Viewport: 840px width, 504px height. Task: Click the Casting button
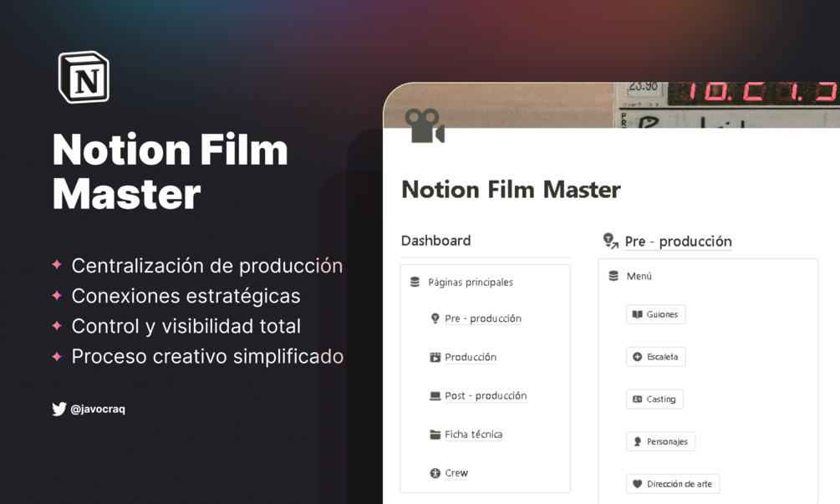tap(654, 399)
